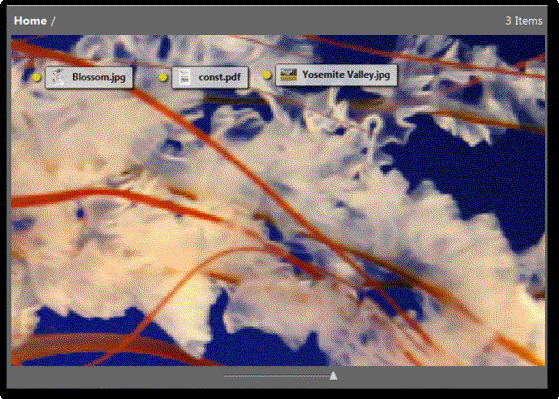The width and height of the screenshot is (559, 399).
Task: Click the middle of the zoom slider track
Action: pyautogui.click(x=278, y=375)
